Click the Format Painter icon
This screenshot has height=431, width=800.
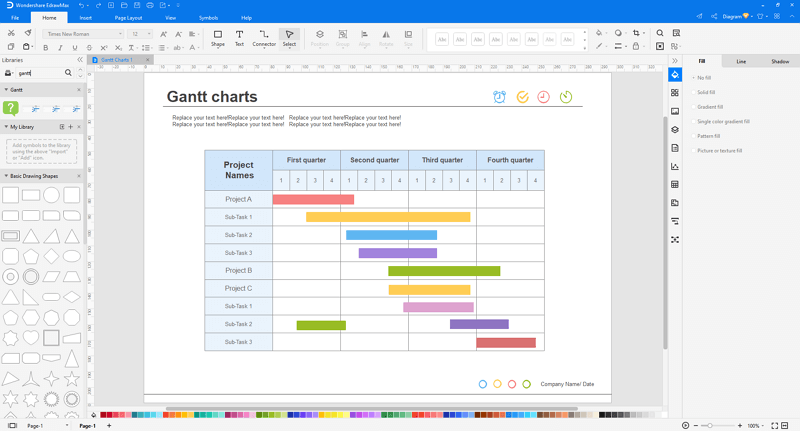[x=28, y=33]
